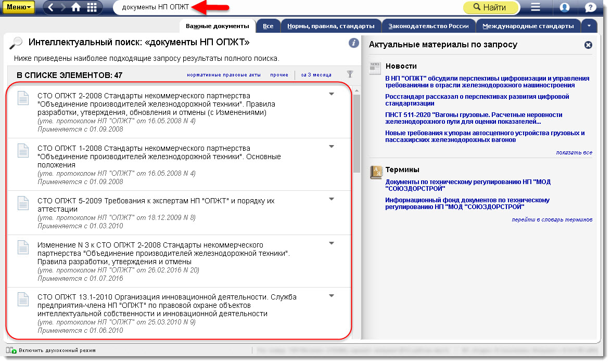Open document СТО ОПЖТ 1-2008 Основные положения
611x364 pixels.
tap(159, 157)
